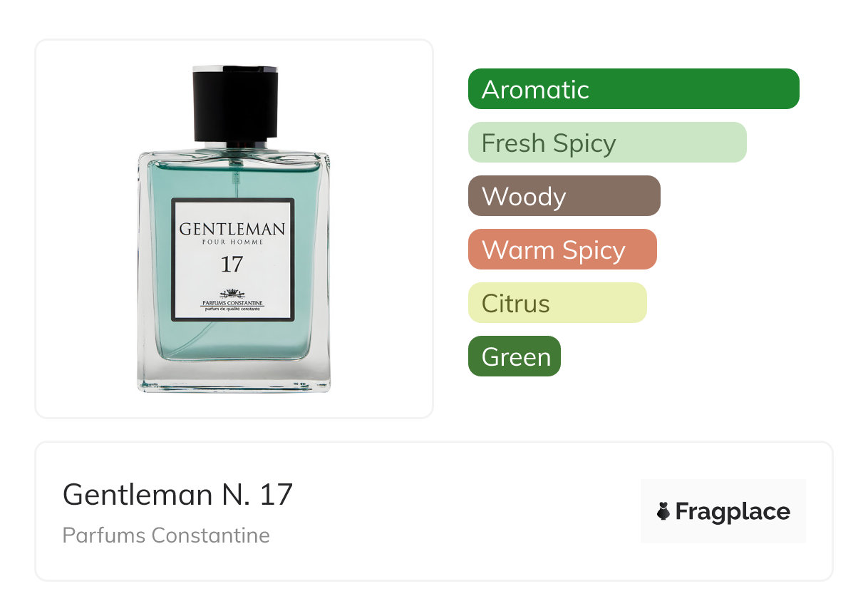Select the Aromatic accord bar
The height and width of the screenshot is (616, 868).
[x=634, y=89]
